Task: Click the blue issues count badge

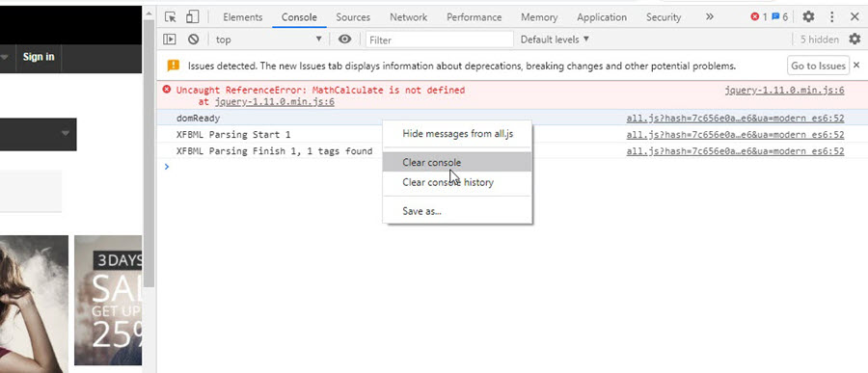Action: tap(780, 17)
